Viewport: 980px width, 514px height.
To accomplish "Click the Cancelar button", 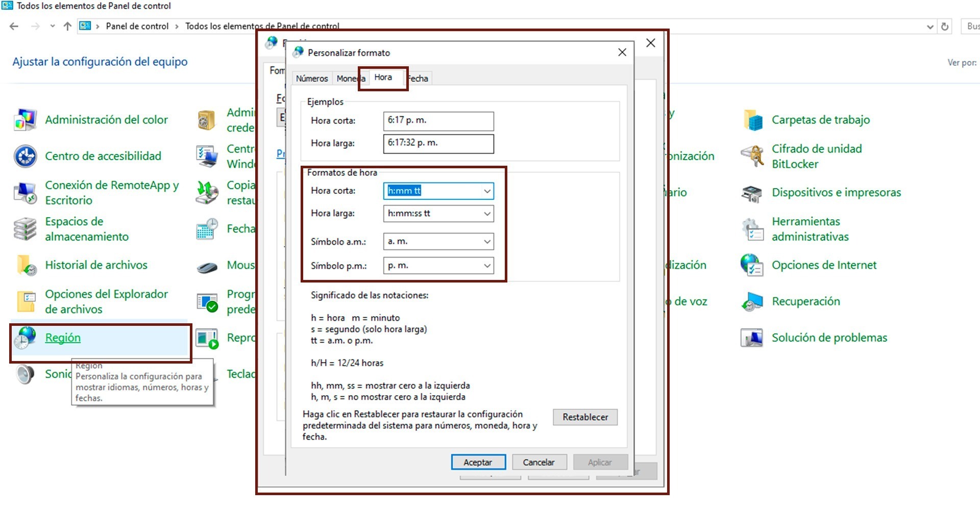I will click(x=538, y=462).
